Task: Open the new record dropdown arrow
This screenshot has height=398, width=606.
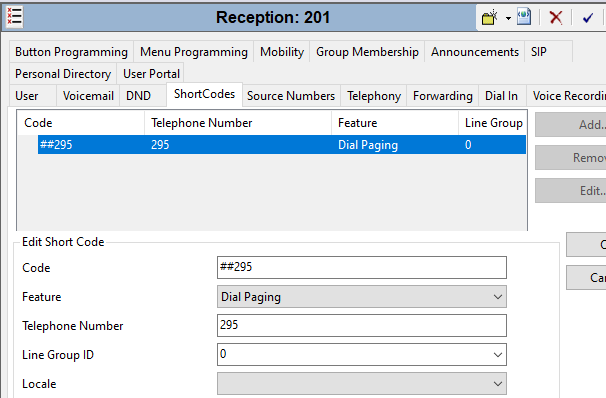Action: tap(508, 18)
